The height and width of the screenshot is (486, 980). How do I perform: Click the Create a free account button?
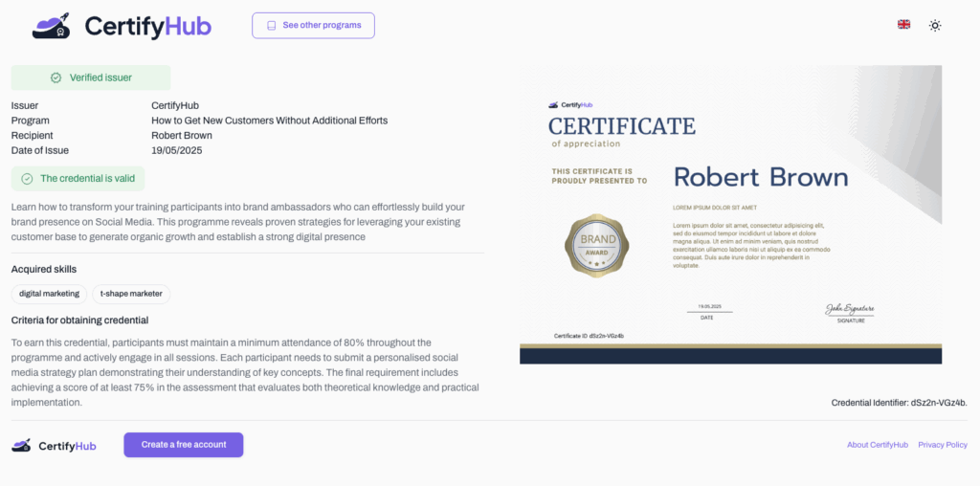click(183, 445)
